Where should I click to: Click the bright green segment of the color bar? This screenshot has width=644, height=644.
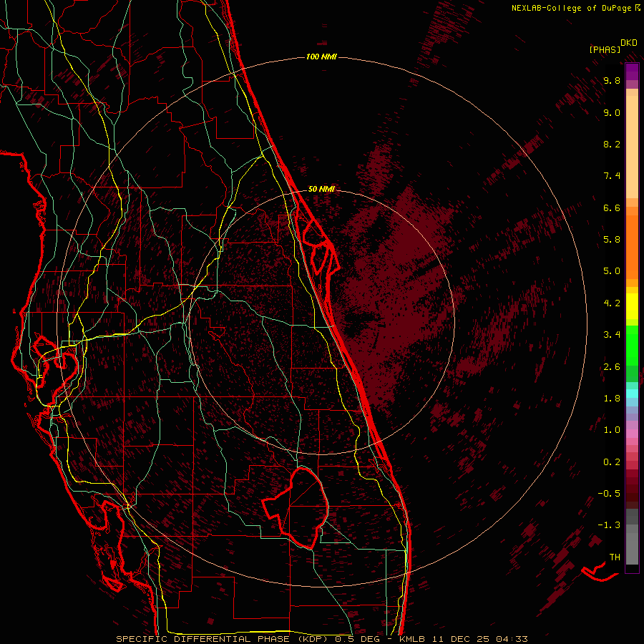tap(632, 346)
